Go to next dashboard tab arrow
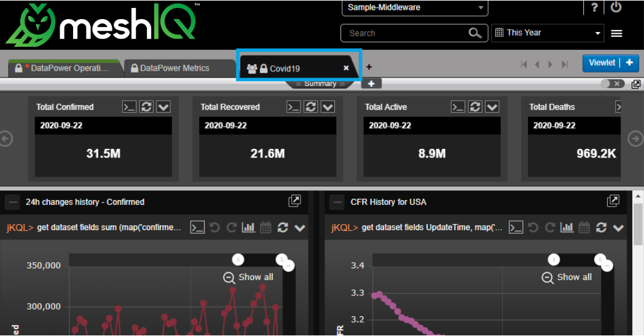 point(551,65)
